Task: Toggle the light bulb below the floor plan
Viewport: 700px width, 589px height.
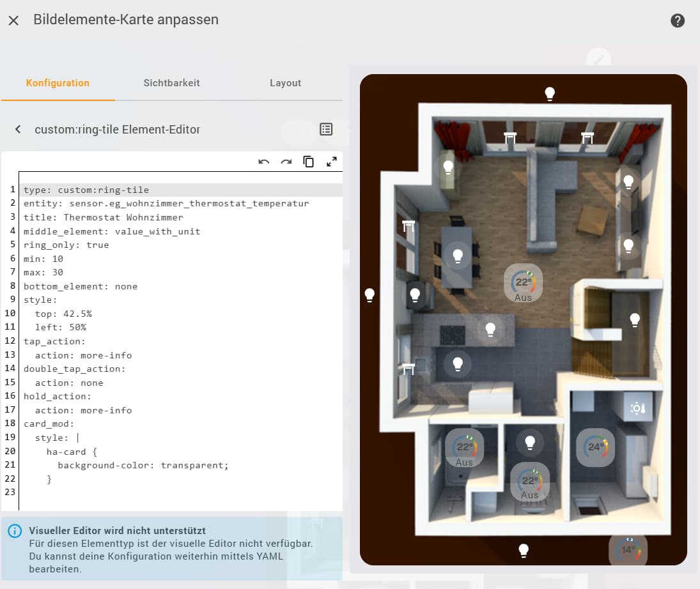Action: click(524, 549)
